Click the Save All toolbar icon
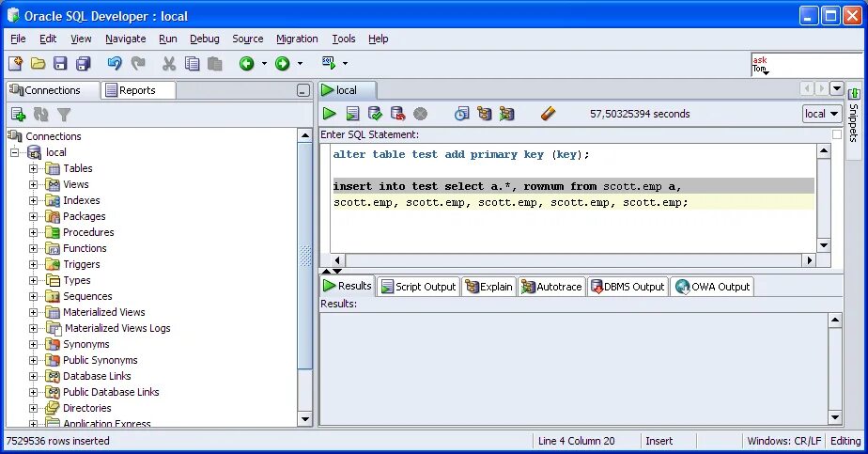The width and height of the screenshot is (868, 454). coord(83,64)
